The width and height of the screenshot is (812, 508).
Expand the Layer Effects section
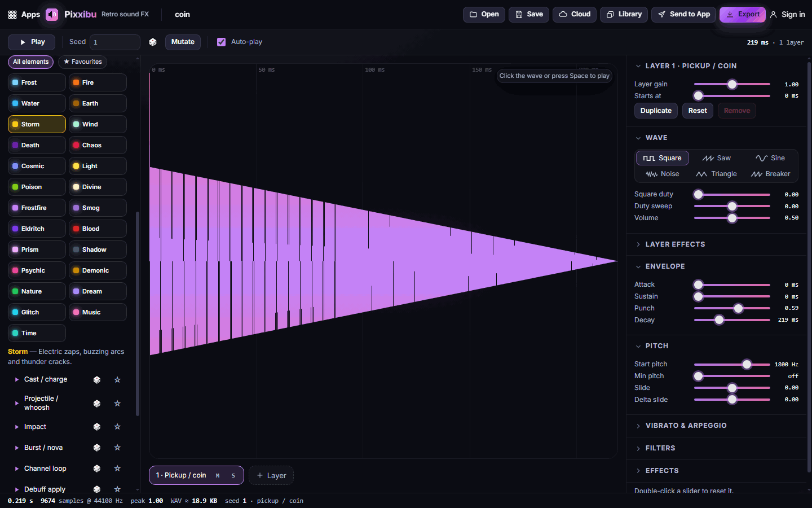click(x=717, y=244)
